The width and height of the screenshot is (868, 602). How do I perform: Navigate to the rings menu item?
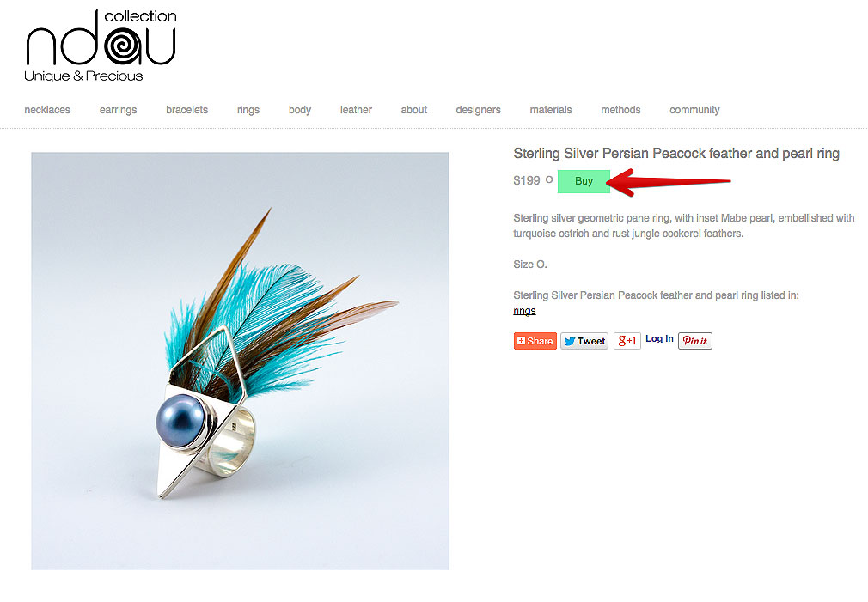pyautogui.click(x=248, y=110)
